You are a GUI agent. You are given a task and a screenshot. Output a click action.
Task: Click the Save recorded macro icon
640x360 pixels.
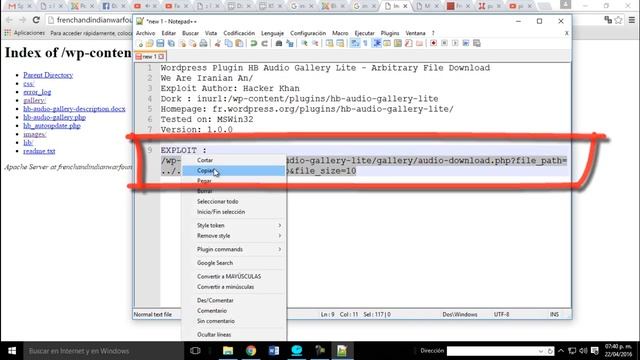coord(476,43)
